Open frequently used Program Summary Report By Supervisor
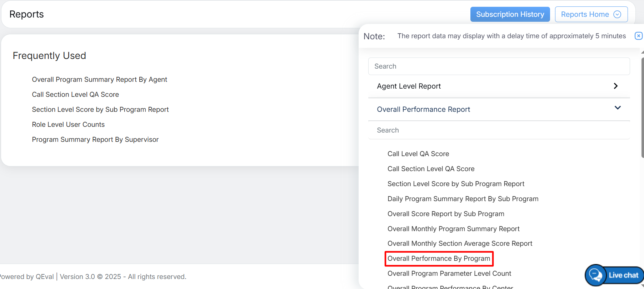This screenshot has width=644, height=289. 95,140
